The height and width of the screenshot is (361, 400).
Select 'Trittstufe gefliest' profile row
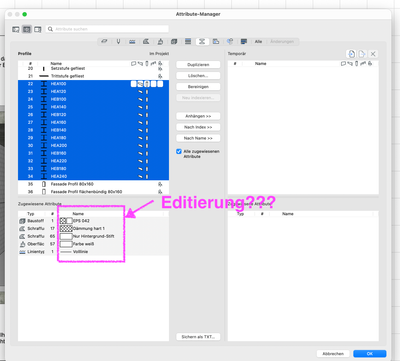93,76
